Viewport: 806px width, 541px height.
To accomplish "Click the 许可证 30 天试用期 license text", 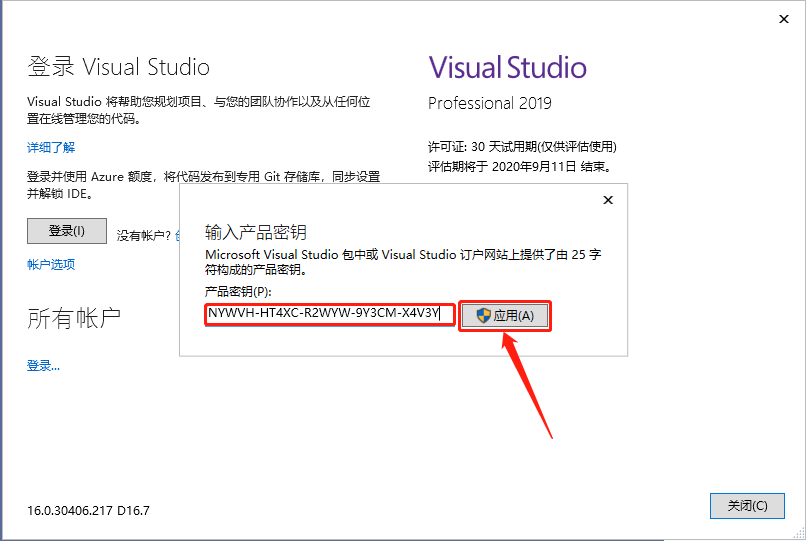I will click(x=522, y=147).
